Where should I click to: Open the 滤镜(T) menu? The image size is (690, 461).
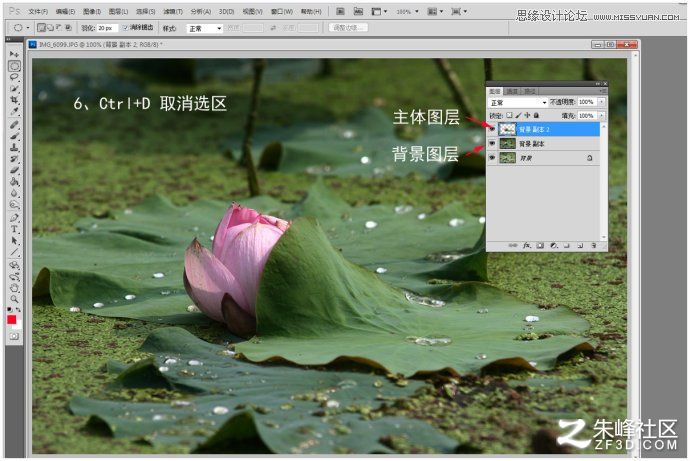point(172,12)
